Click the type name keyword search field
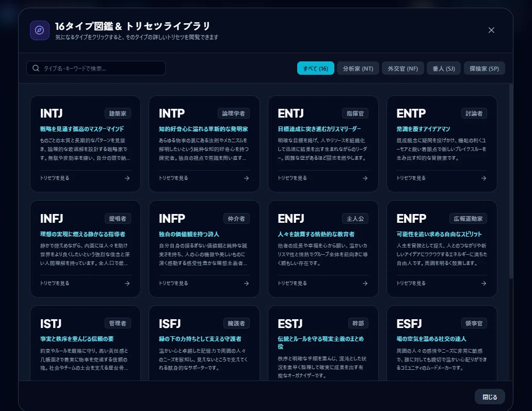 [95, 68]
